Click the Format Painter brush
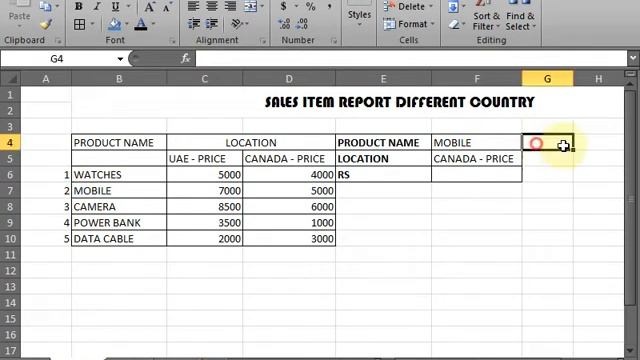 pyautogui.click(x=46, y=24)
